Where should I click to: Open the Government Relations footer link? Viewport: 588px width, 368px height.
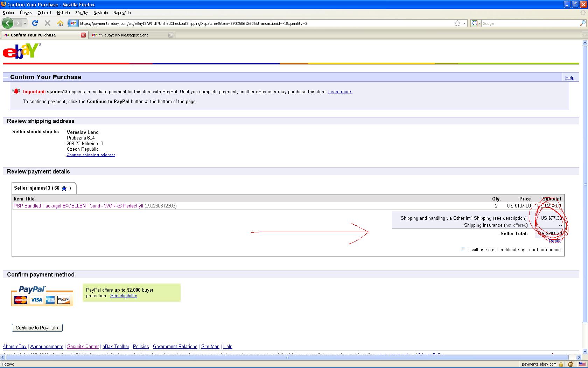[x=175, y=347]
